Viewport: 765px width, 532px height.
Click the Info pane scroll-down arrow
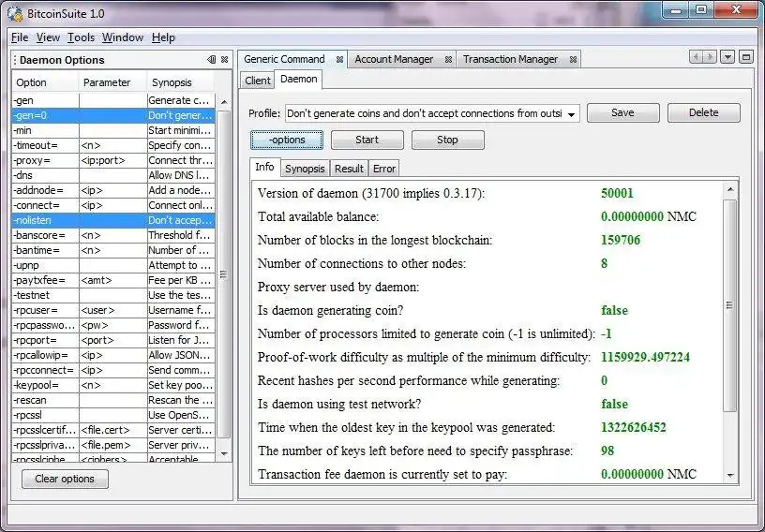(730, 475)
